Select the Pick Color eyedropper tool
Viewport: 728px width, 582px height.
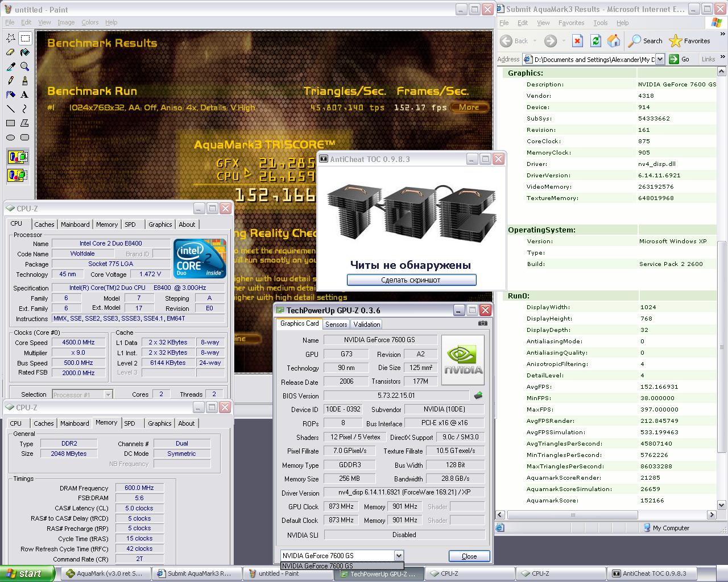coord(11,66)
